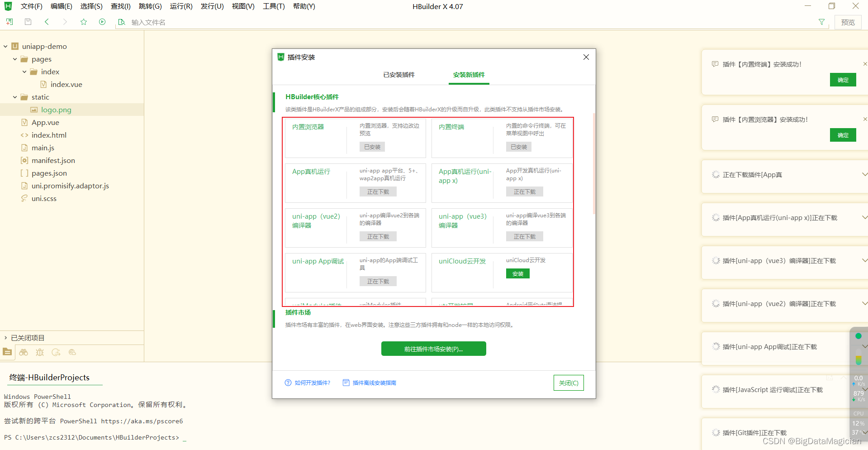Open index.html in the project tree
The image size is (868, 450).
(x=49, y=135)
